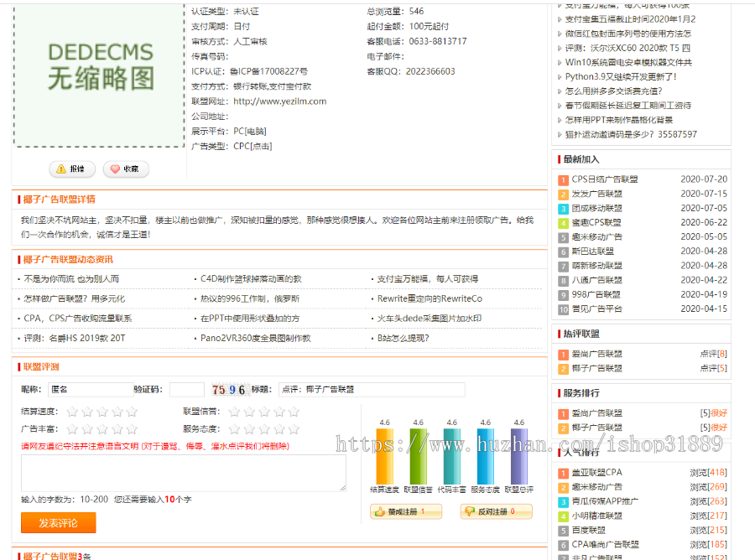Open sidebar article 猫扑运动邀请码是多少？35587597
755x560 pixels.
coord(631,134)
